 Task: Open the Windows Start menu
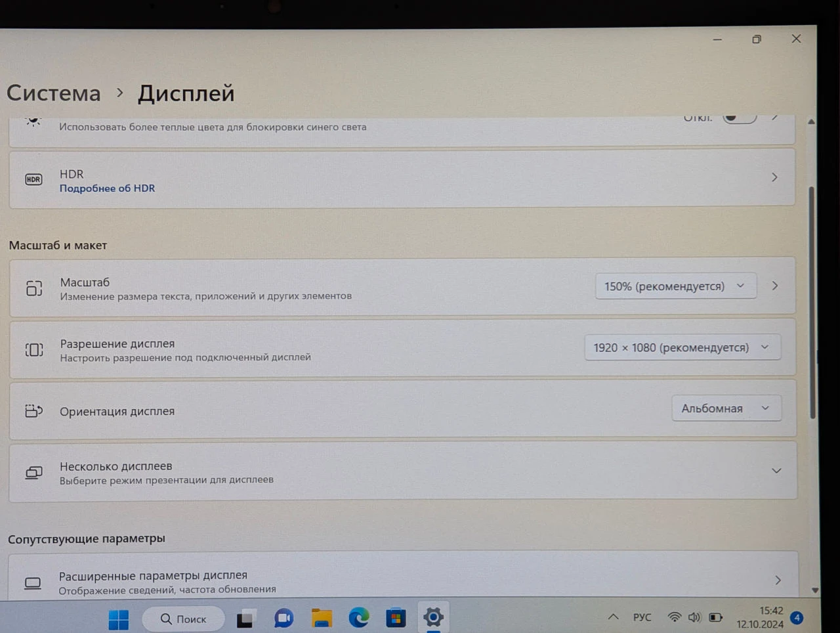(x=119, y=619)
